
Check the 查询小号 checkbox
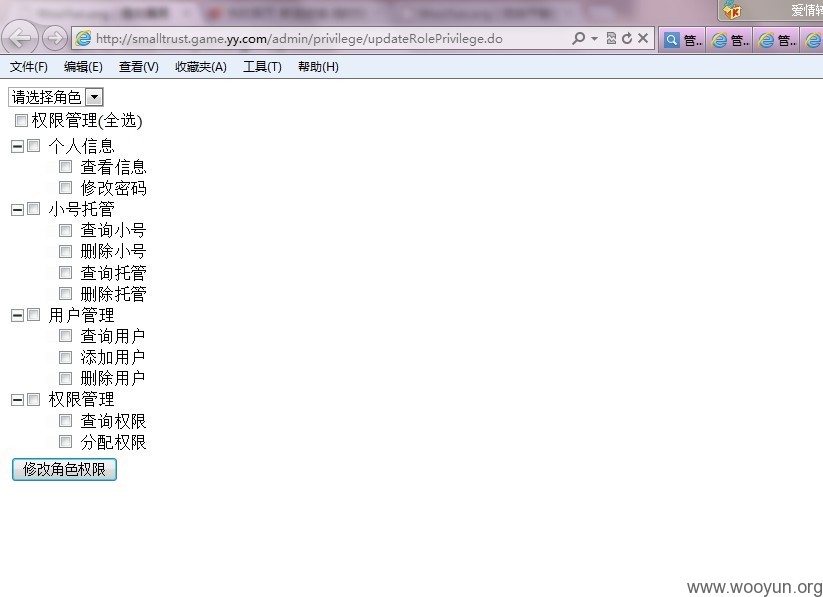point(66,230)
